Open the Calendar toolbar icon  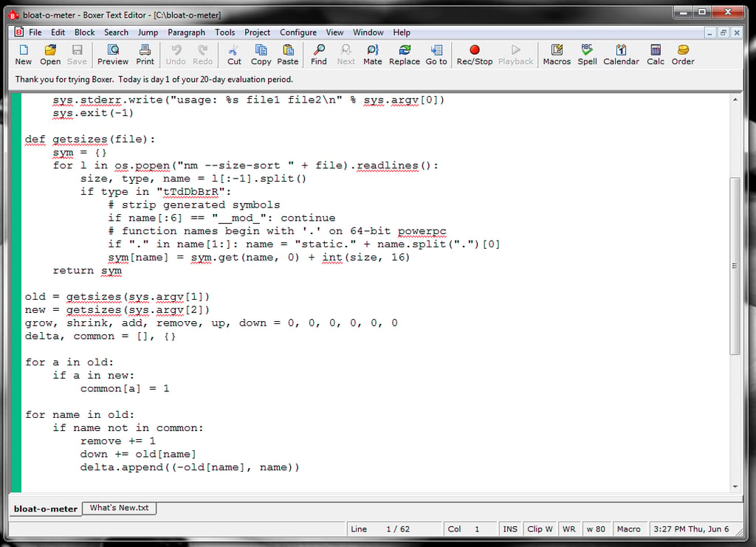(621, 55)
